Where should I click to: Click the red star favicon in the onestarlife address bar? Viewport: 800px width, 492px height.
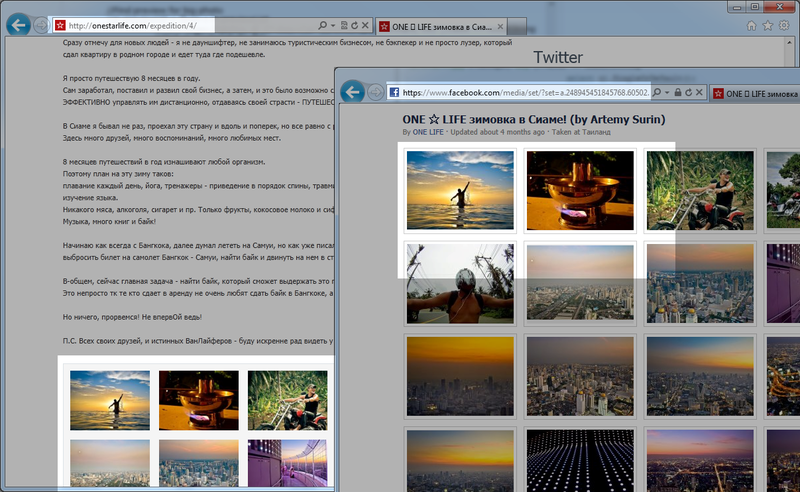pyautogui.click(x=60, y=25)
